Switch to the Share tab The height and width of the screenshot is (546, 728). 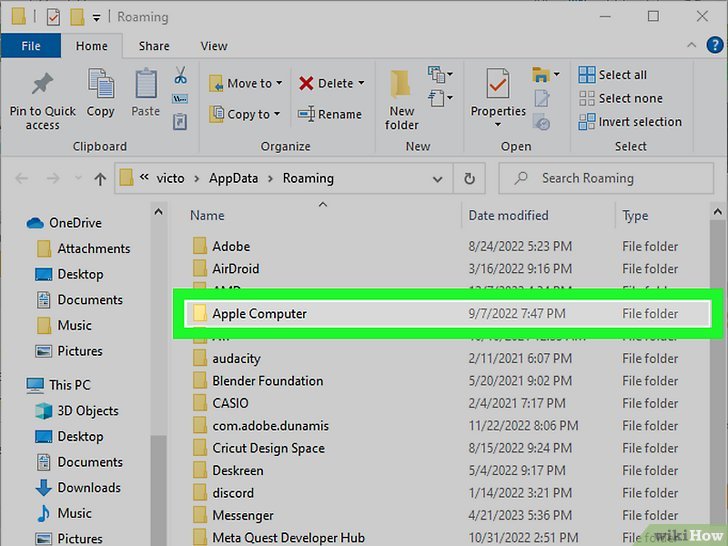154,46
